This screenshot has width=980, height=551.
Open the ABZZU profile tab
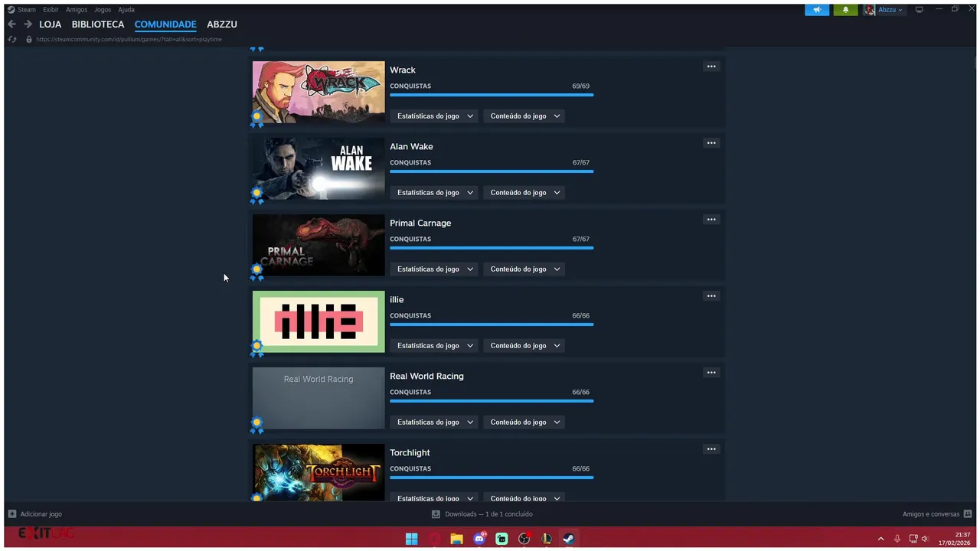click(x=222, y=24)
